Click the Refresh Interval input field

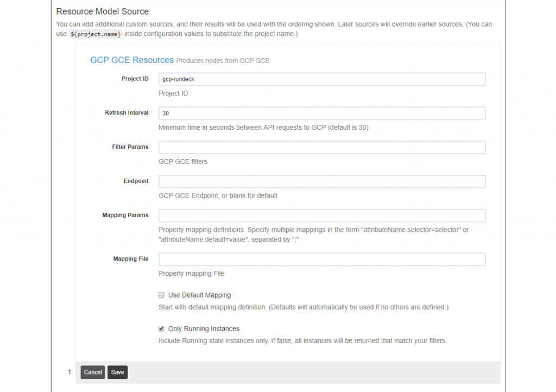tap(322, 113)
